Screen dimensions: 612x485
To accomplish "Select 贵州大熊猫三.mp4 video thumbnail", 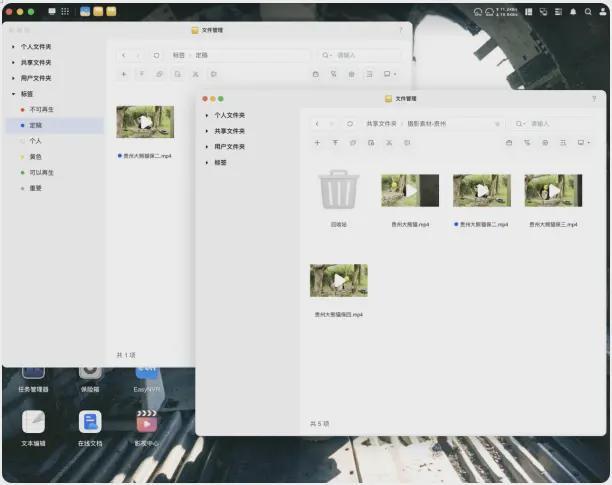I will (553, 190).
